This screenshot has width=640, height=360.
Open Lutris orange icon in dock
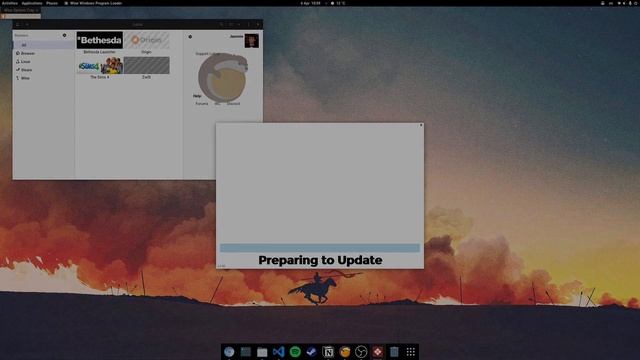point(344,351)
